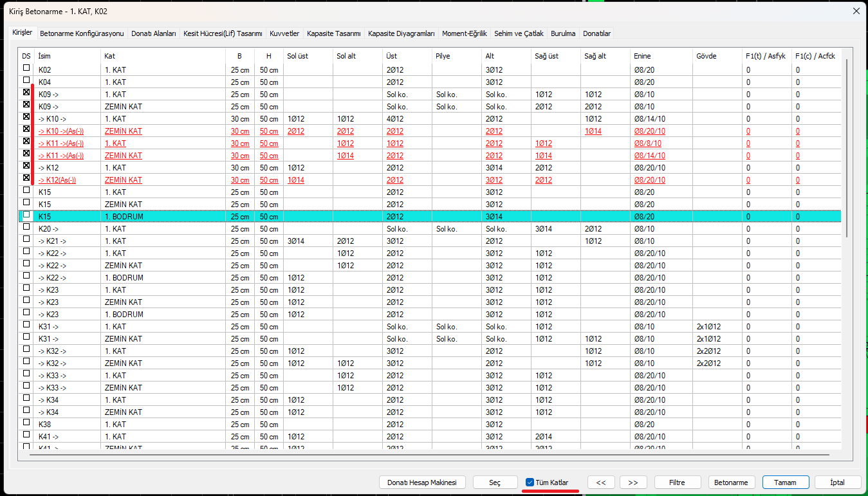Open the Sehim ve Çatlak tab
Viewport: 868px width, 496px height.
coord(519,33)
